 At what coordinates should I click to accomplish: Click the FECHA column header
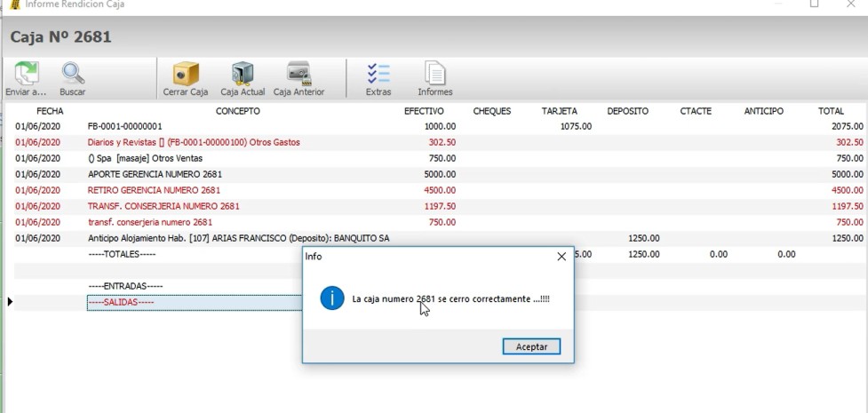50,111
